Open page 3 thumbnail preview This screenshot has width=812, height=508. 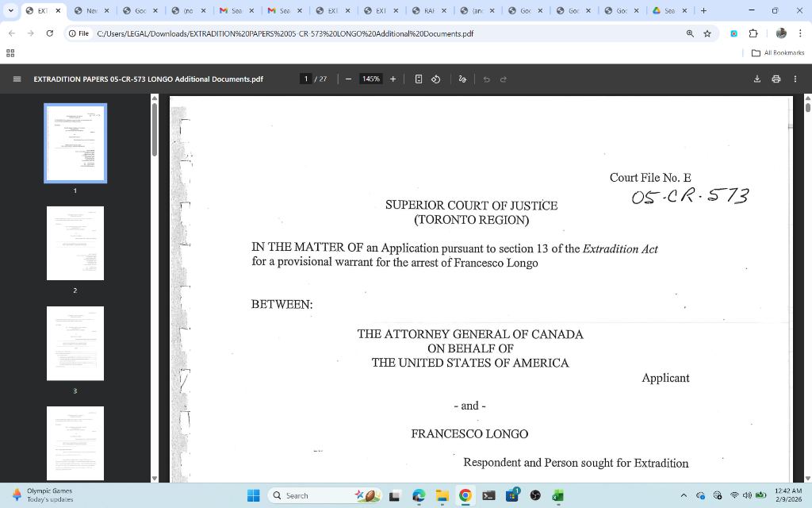coord(75,343)
